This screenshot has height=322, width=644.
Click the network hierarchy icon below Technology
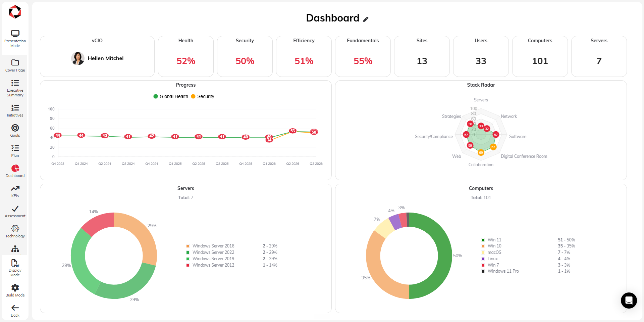click(x=15, y=249)
